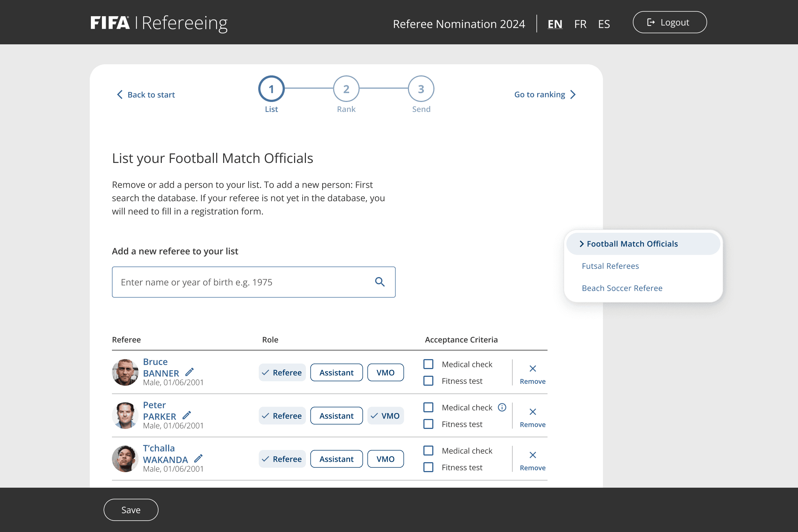Viewport: 798px width, 532px height.
Task: Select Football Match Officials in side menu
Action: click(643, 244)
